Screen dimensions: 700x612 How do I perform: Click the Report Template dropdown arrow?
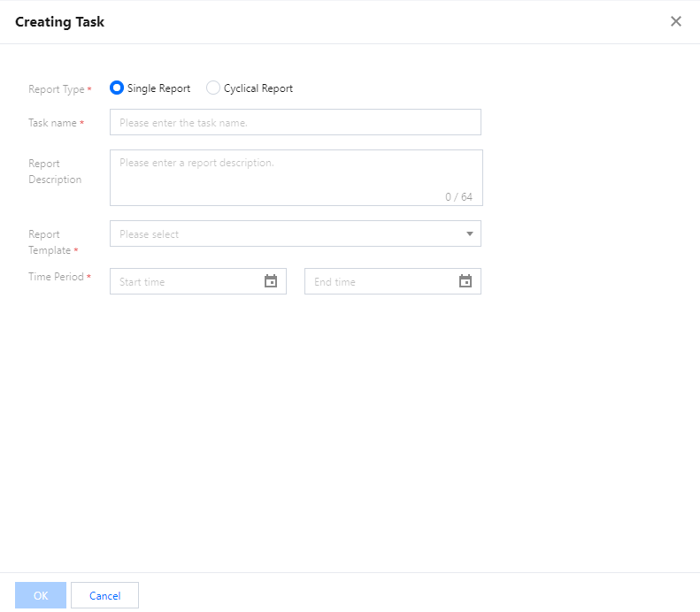[469, 234]
